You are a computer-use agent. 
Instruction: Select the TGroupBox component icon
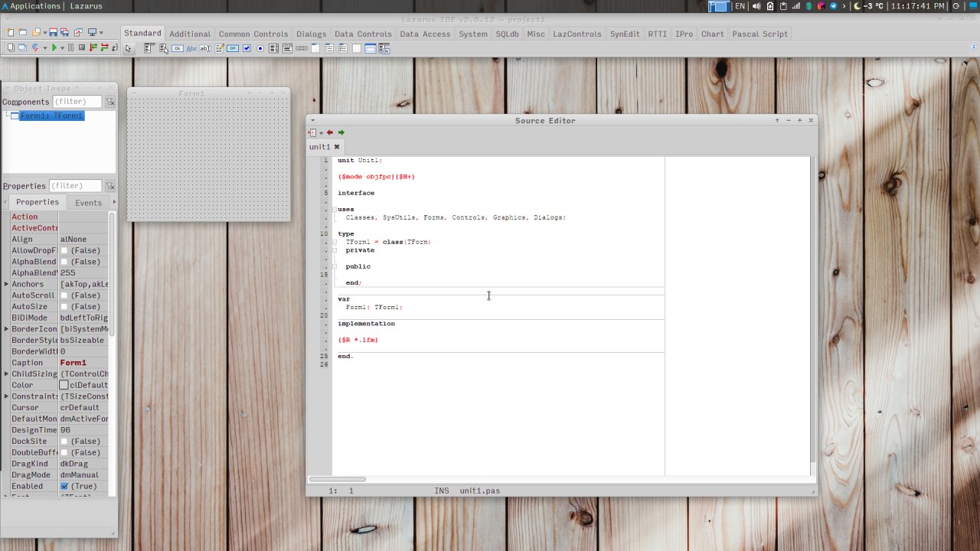[315, 48]
